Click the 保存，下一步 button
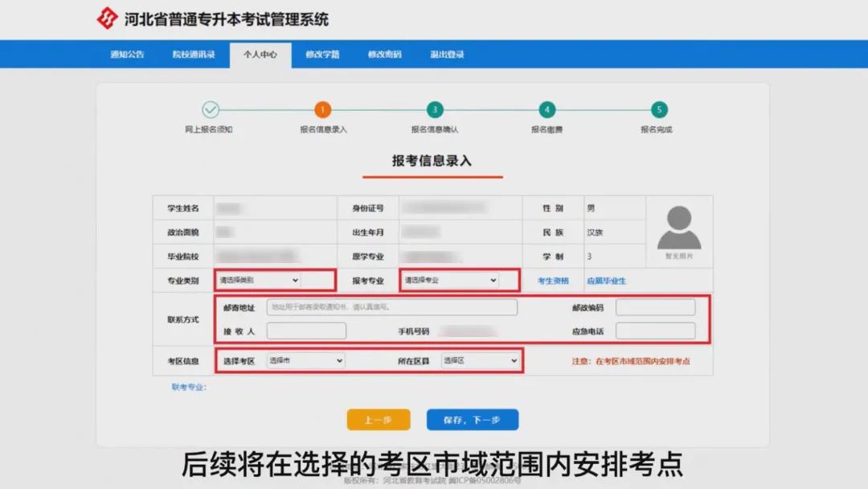The image size is (868, 489). coord(474,419)
